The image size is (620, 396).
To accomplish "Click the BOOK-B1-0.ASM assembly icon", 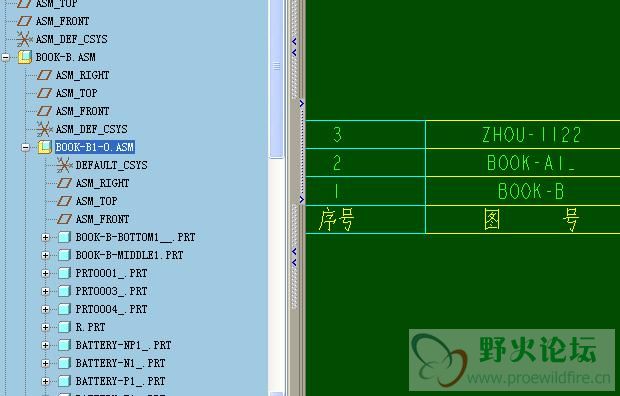I will coord(45,147).
